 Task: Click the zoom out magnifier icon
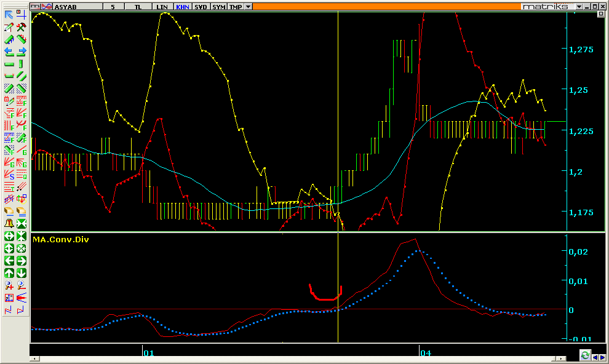click(21, 285)
